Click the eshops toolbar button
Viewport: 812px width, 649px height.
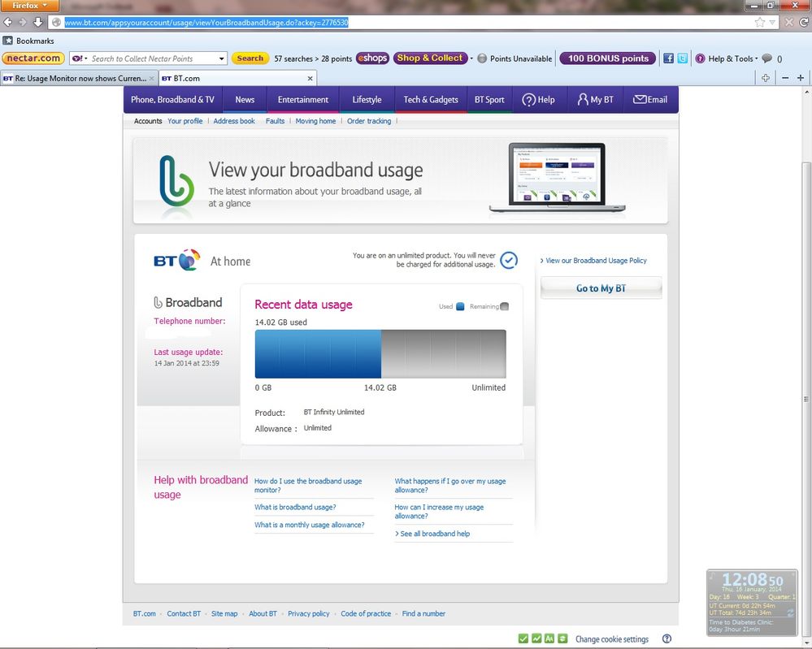click(372, 58)
